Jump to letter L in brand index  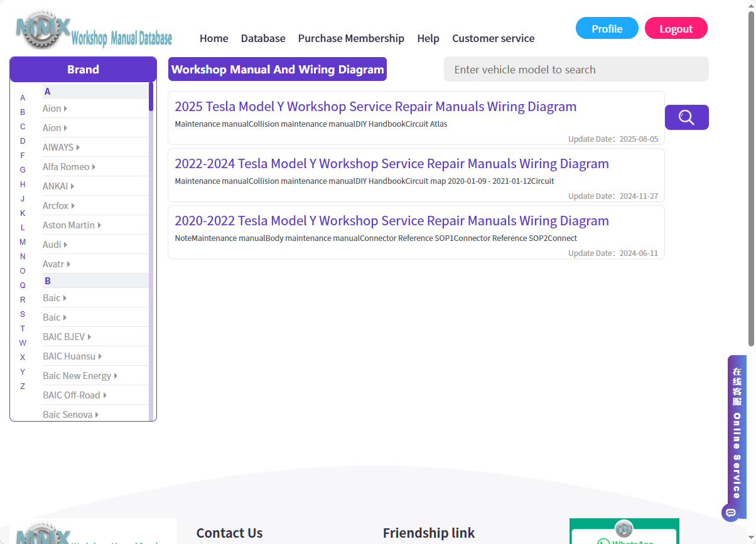click(x=23, y=228)
